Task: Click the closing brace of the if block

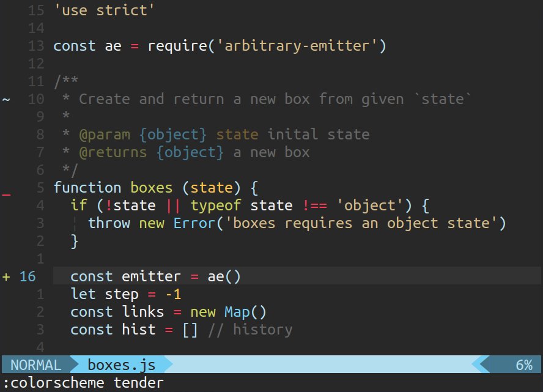Action: (75, 241)
